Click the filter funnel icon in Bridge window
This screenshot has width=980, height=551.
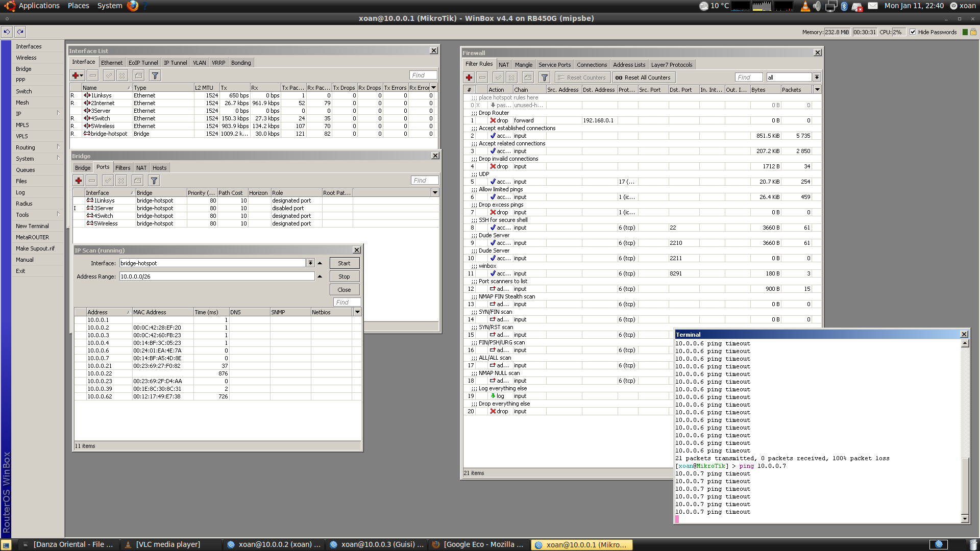(154, 181)
